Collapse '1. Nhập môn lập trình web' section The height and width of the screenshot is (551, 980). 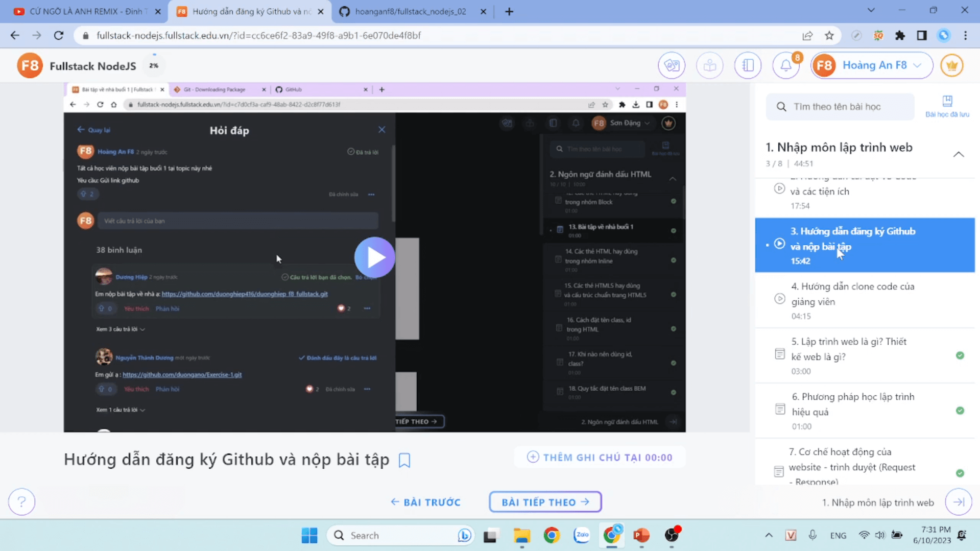click(x=959, y=154)
